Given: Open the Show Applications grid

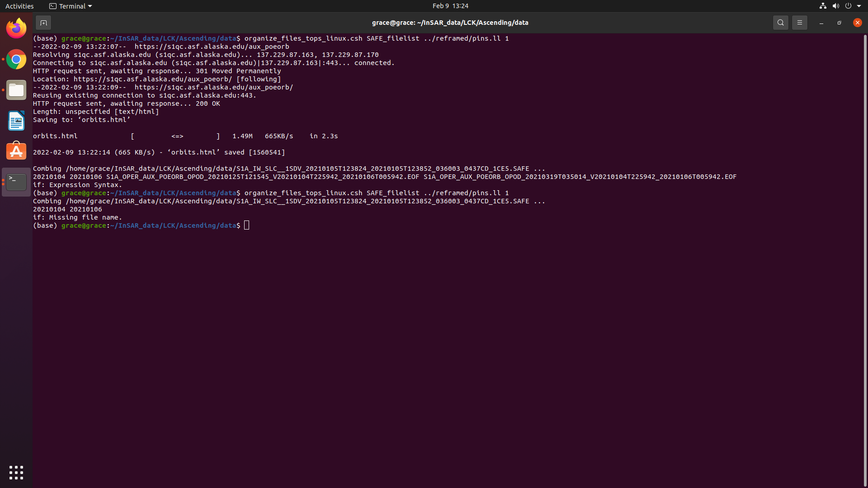Looking at the screenshot, I should 16,472.
